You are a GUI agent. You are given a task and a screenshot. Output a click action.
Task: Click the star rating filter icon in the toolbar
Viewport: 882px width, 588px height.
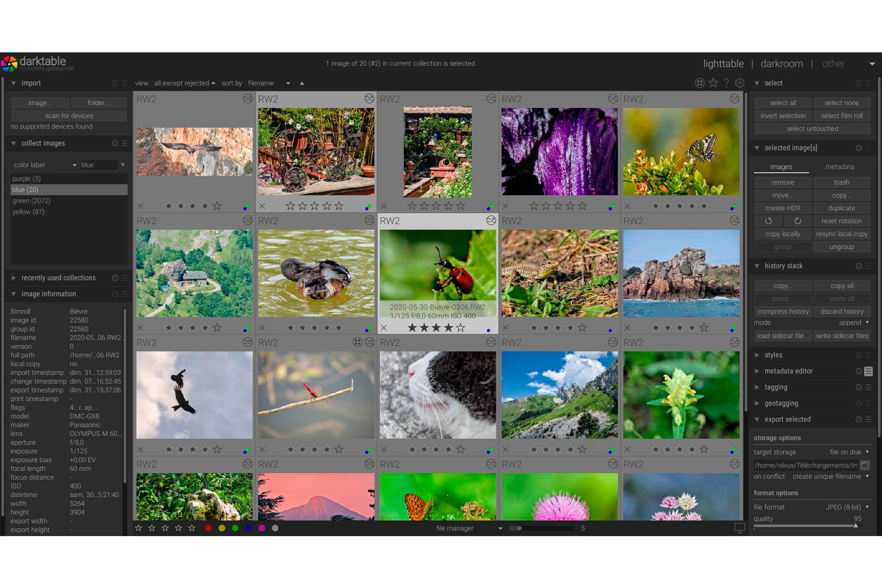tap(713, 83)
